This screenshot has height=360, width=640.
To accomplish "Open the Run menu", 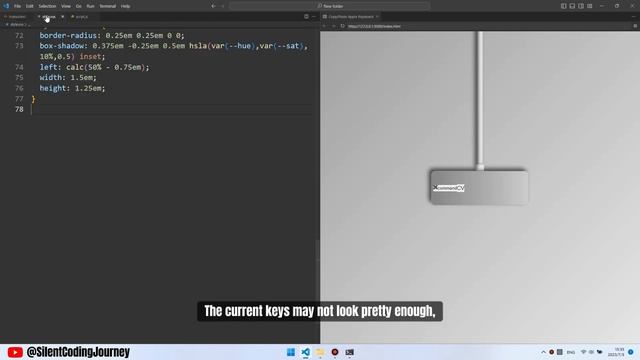I will [90, 6].
